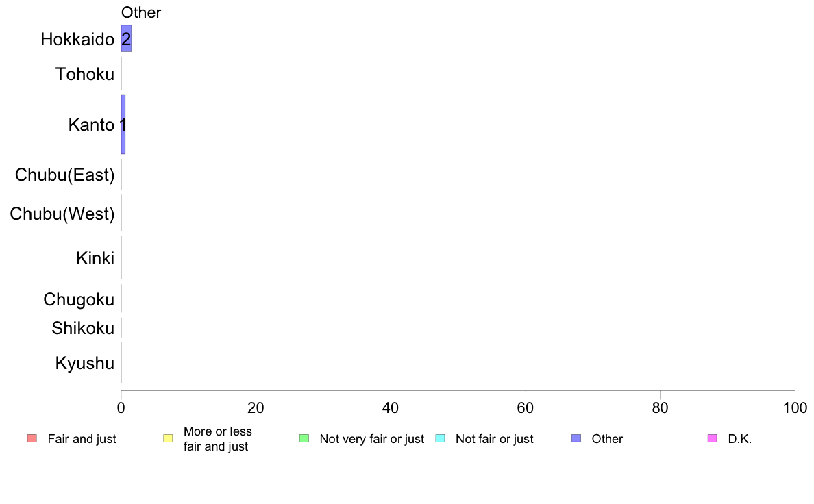Image resolution: width=814 pixels, height=504 pixels.
Task: Click the Chubu(East) row label
Action: pyautogui.click(x=64, y=175)
